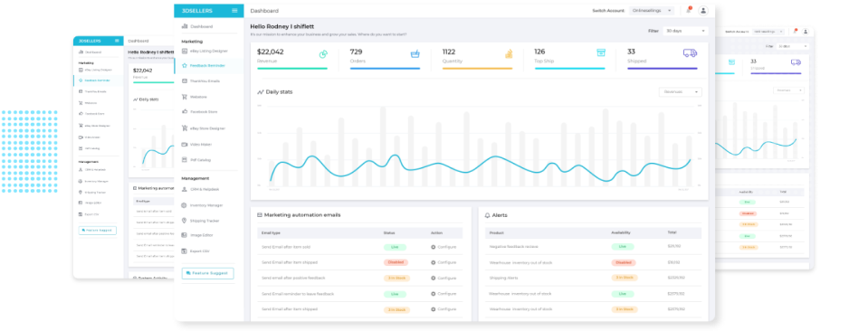Click 'Email type' column header
868x331 pixels.
[271, 233]
